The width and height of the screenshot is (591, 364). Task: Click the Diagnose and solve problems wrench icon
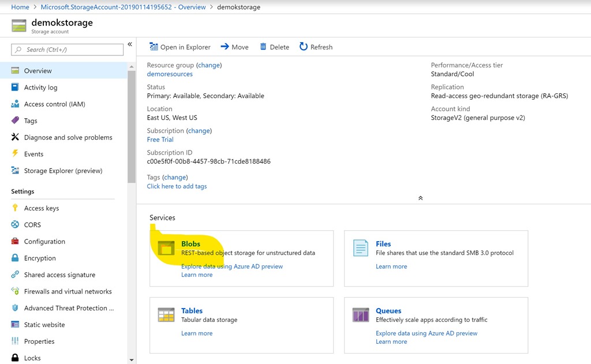tap(15, 137)
